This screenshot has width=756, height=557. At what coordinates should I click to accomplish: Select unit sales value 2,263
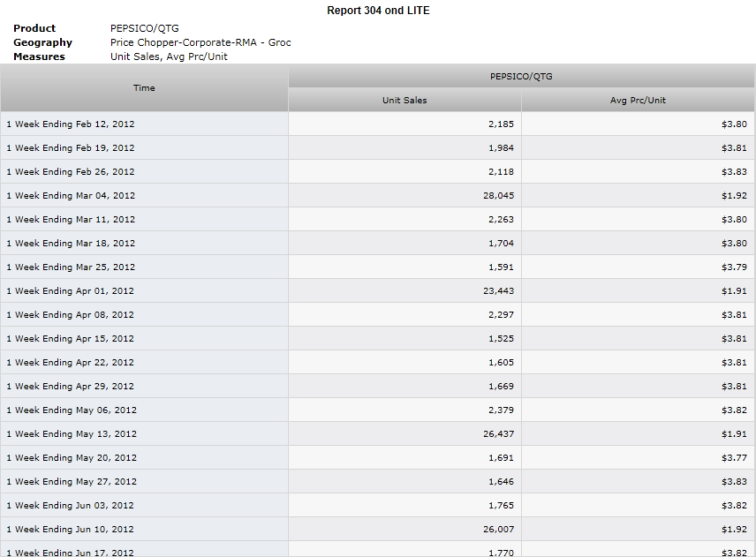point(501,220)
